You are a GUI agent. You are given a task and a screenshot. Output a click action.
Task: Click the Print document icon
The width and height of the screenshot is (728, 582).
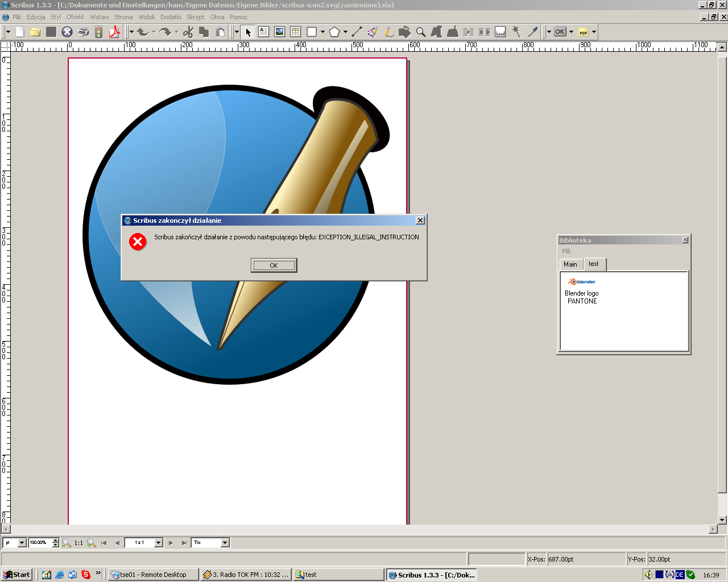[x=83, y=32]
